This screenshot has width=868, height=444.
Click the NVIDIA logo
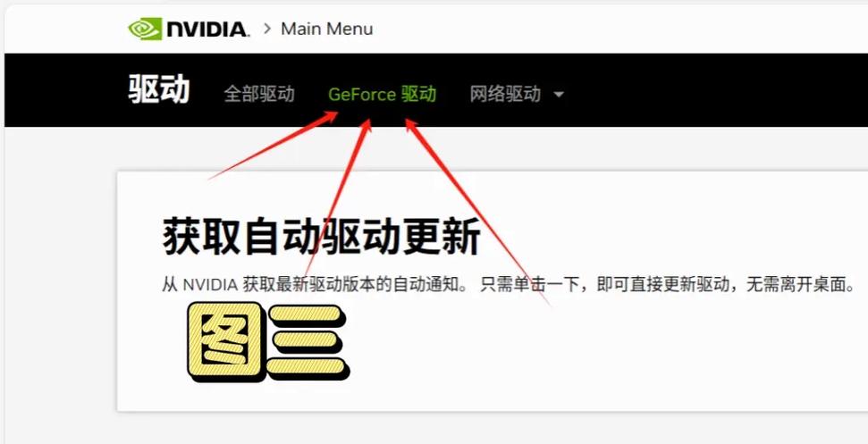(189, 29)
